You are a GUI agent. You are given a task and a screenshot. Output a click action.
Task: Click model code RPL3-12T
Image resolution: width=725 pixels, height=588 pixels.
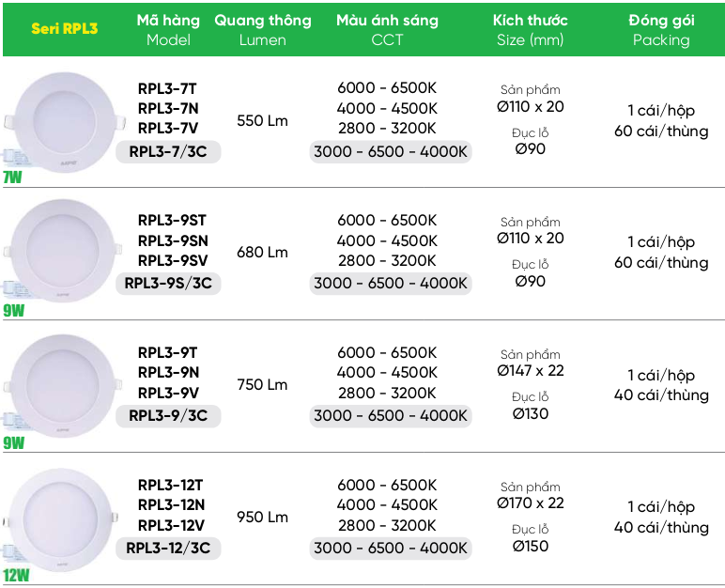[x=170, y=486]
